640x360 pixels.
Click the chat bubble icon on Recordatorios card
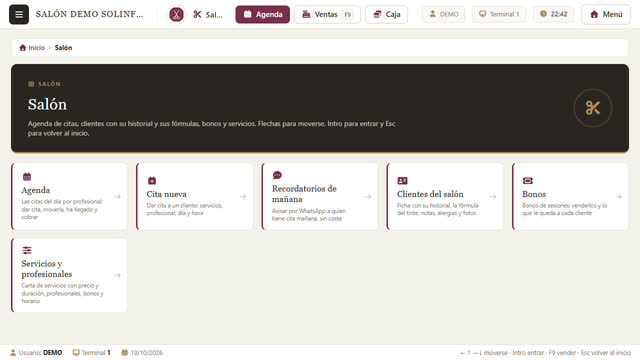[277, 175]
